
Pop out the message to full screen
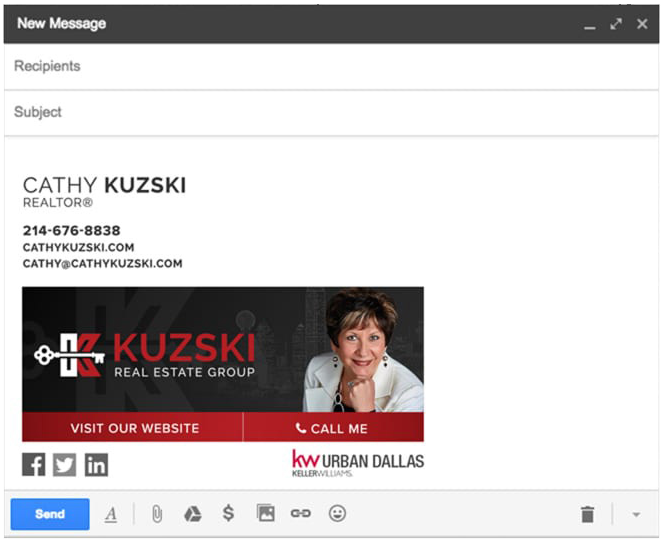[616, 23]
